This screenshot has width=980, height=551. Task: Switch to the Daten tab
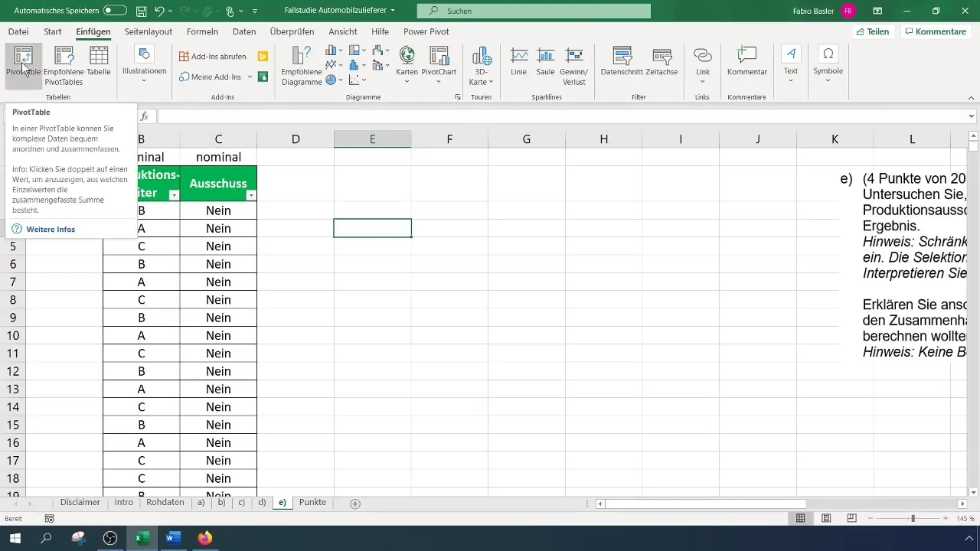[x=244, y=31]
